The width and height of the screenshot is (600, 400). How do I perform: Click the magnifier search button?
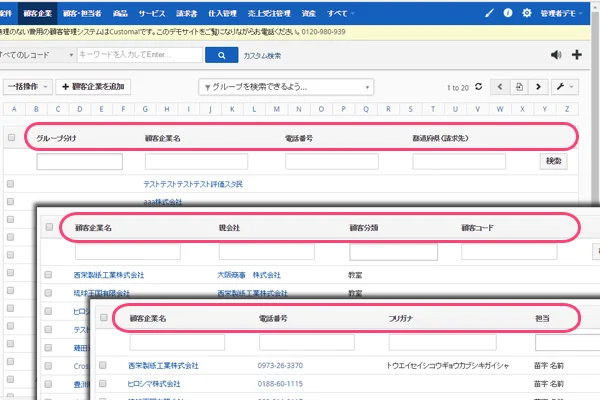[x=220, y=55]
